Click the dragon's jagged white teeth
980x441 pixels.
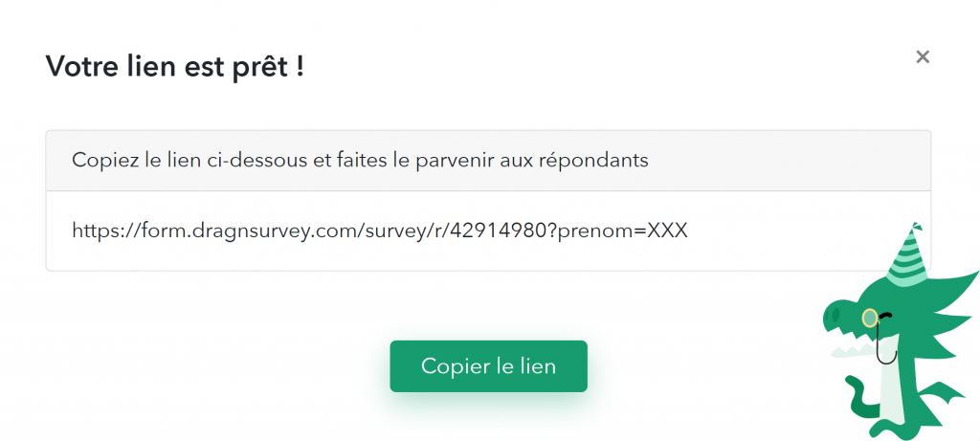tap(851, 348)
